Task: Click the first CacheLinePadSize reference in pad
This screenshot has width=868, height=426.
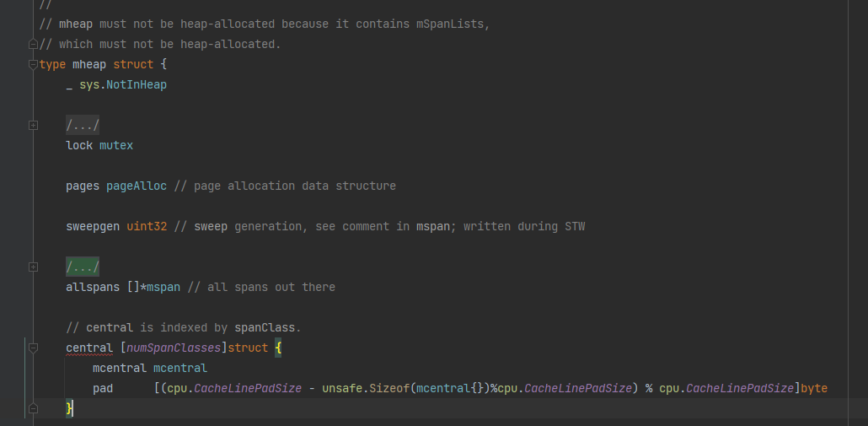Action: pyautogui.click(x=248, y=388)
